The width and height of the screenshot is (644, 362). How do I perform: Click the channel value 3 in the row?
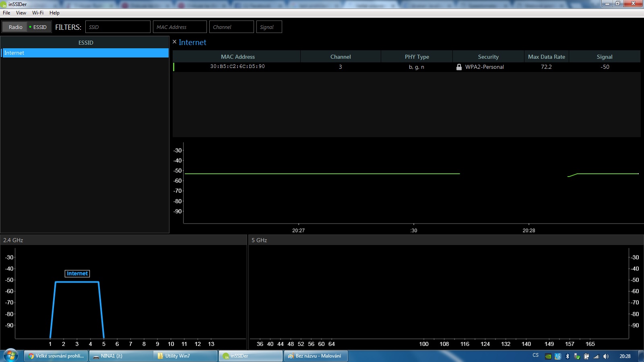click(x=341, y=67)
